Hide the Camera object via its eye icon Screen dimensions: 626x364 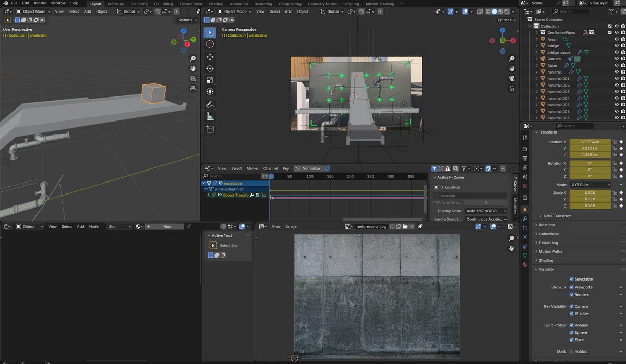pos(617,59)
